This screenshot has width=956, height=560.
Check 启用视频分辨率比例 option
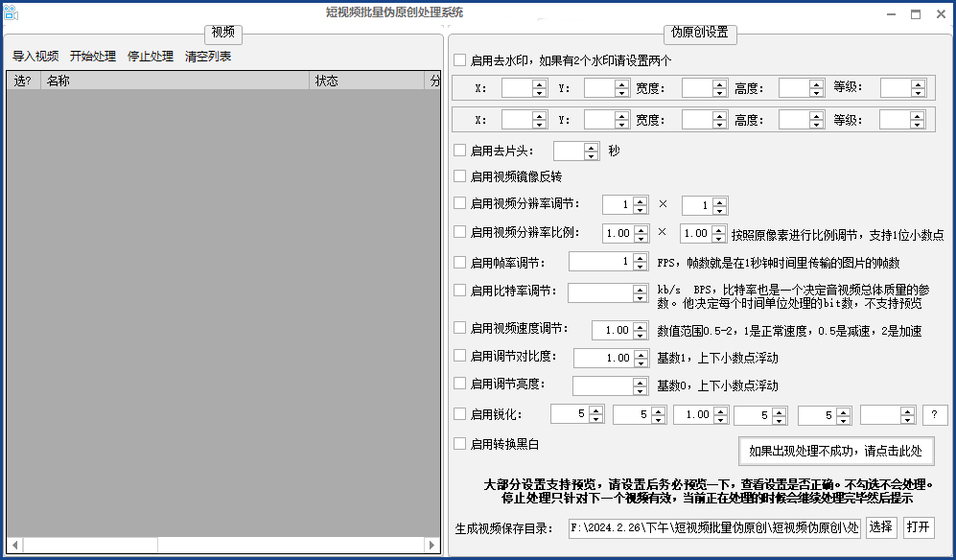[459, 232]
